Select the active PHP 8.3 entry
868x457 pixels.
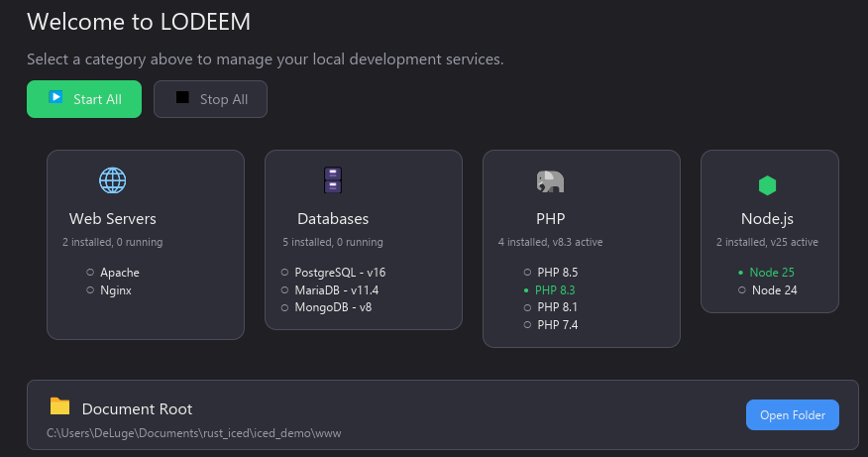click(x=555, y=290)
